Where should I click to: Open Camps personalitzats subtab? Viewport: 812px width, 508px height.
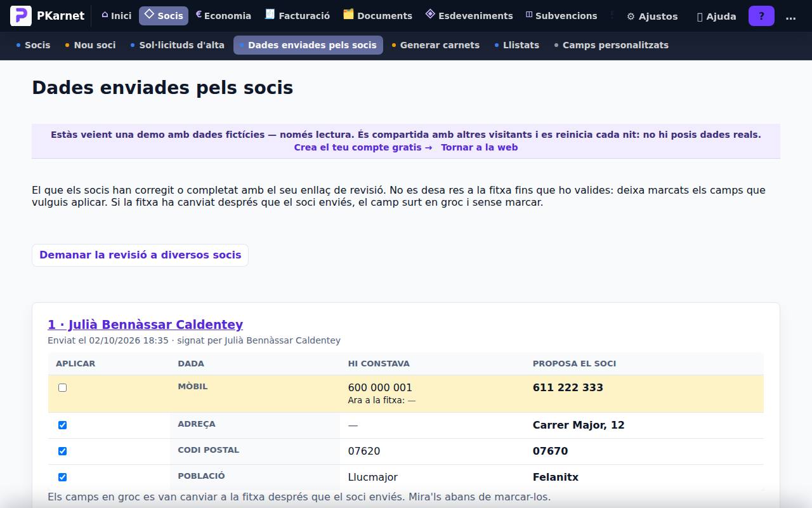tap(612, 45)
